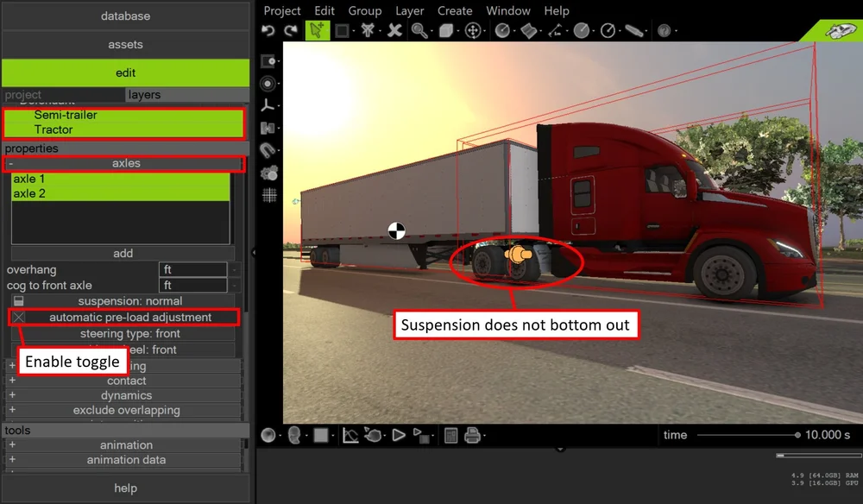Click the assets panel button

click(125, 45)
